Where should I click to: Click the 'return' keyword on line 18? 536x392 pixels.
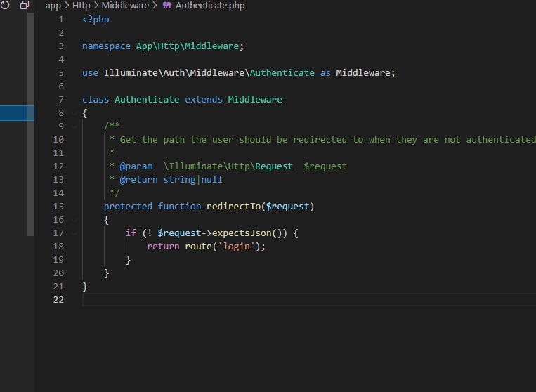coord(163,247)
